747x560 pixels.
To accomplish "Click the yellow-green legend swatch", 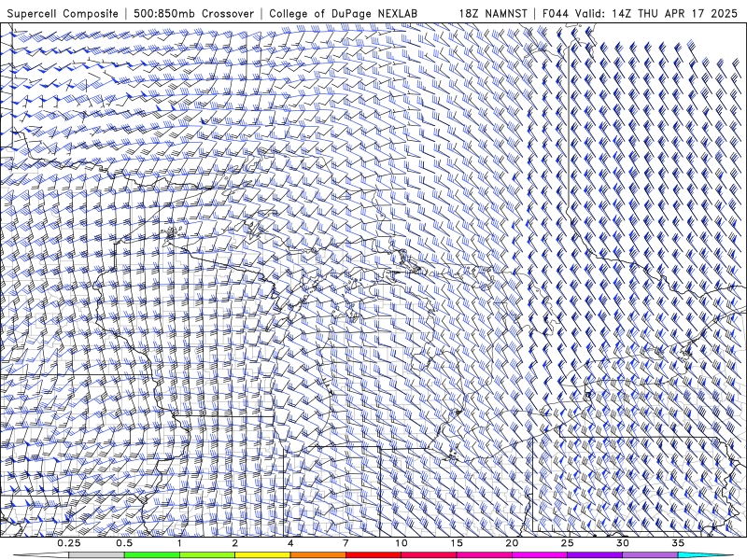I will [x=207, y=555].
